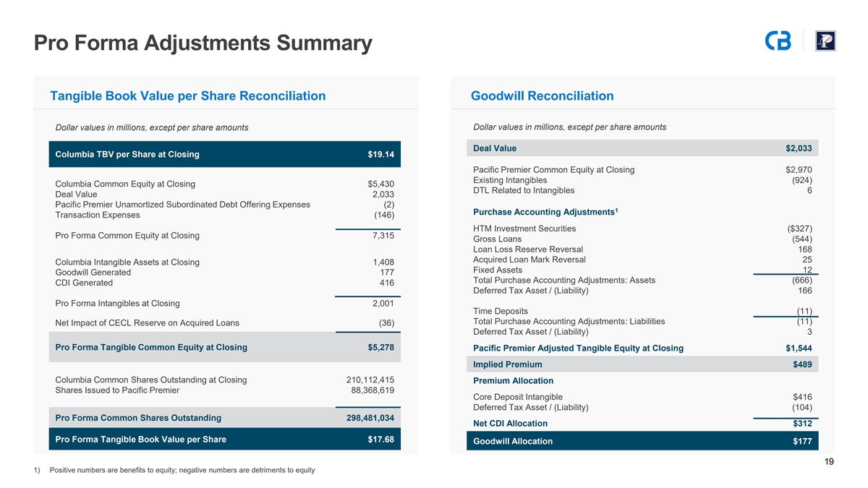This screenshot has width=868, height=488.
Task: Click the Tangible Book Value per Share Reconciliation heading
Action: click(187, 96)
